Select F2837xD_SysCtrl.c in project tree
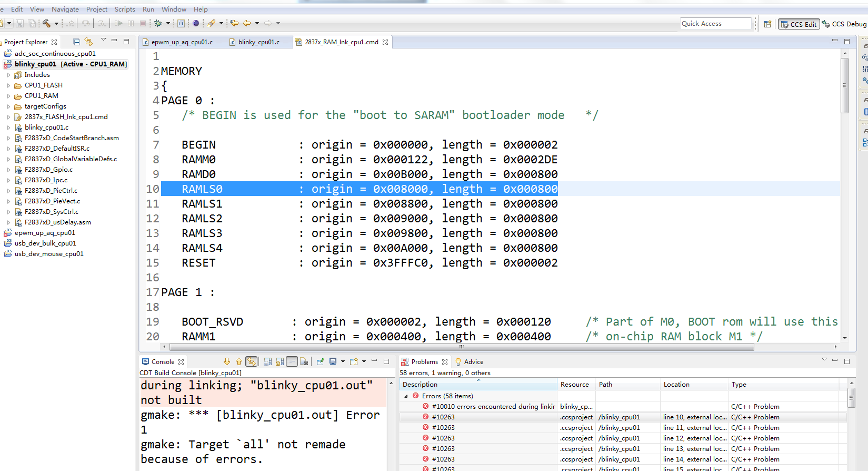868x471 pixels. coord(52,212)
